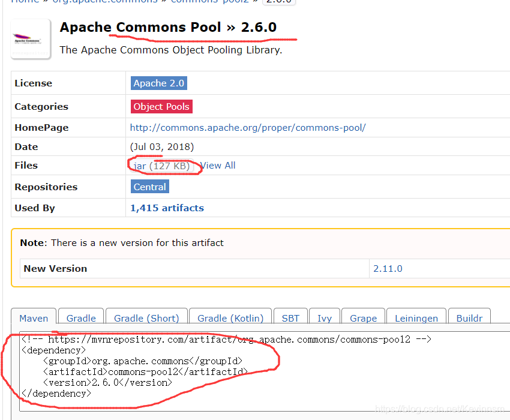The image size is (510, 420).
Task: Click the Apache Commons Pool 2.6.0 heading
Action: tap(168, 27)
